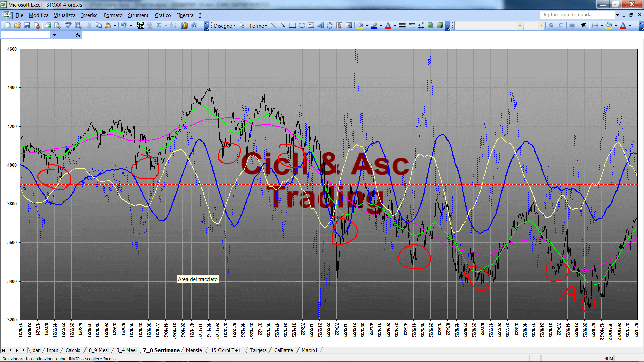
Task: Click the Copy icon in standard toolbar
Action: 99,26
